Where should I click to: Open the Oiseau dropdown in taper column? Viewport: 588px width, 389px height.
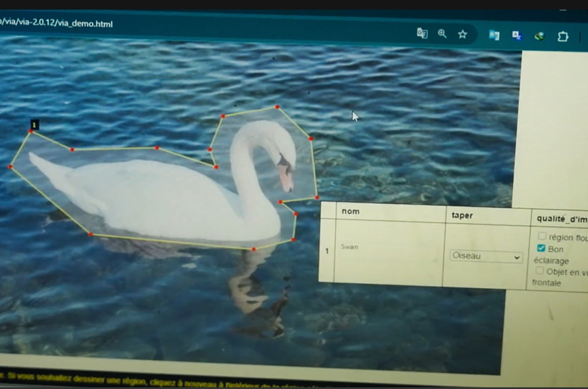click(486, 256)
